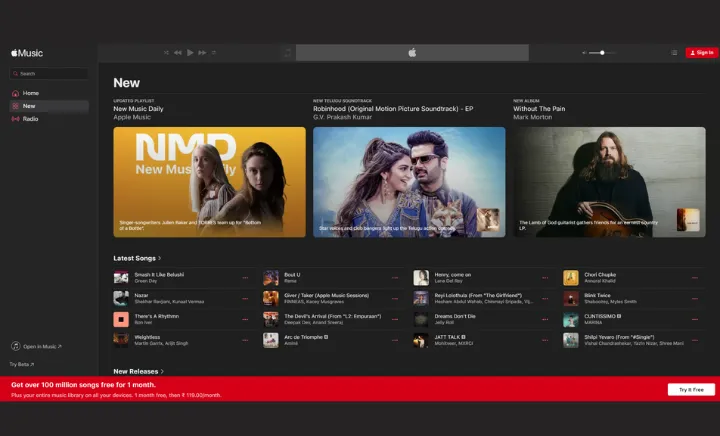Screen dimensions: 720x436
Task: Click the Search field
Action: pyautogui.click(x=49, y=73)
